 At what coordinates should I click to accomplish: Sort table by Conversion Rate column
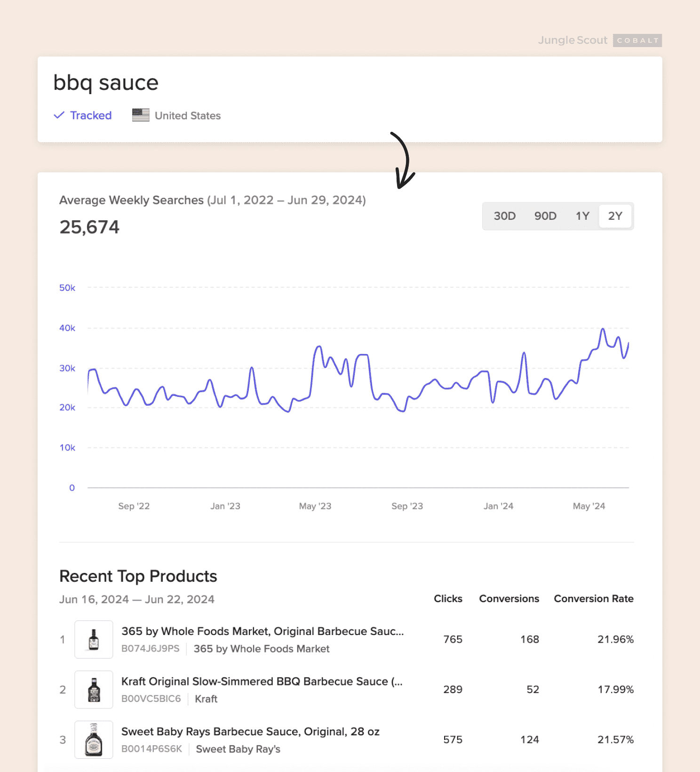point(593,599)
